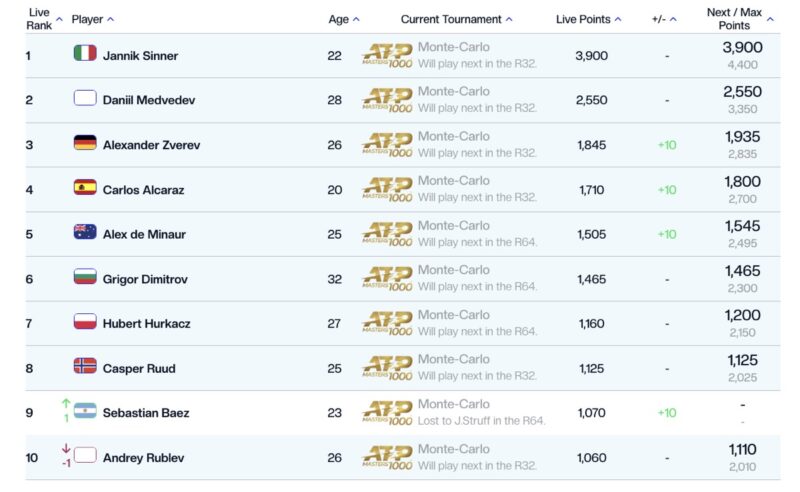This screenshot has width=800, height=492.
Task: Click the Argentine flag beside Sebastian Baez
Action: click(85, 411)
